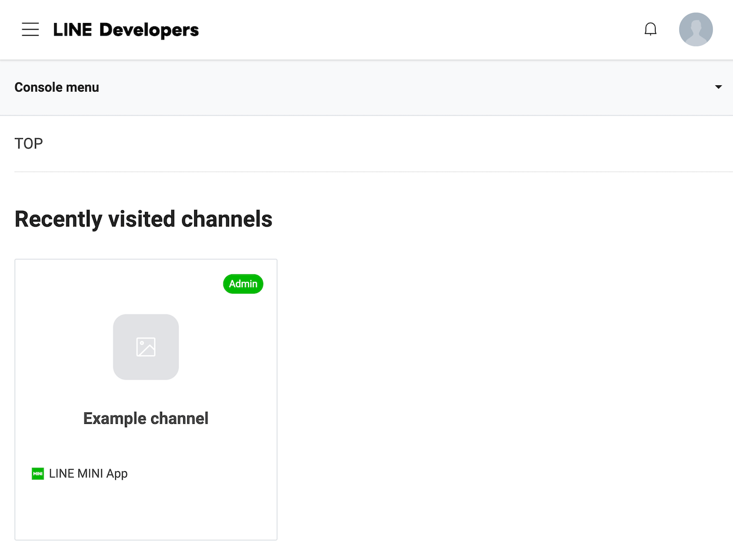Click the word Developers in the header
Viewport: 733px width, 560px height.
click(x=149, y=30)
